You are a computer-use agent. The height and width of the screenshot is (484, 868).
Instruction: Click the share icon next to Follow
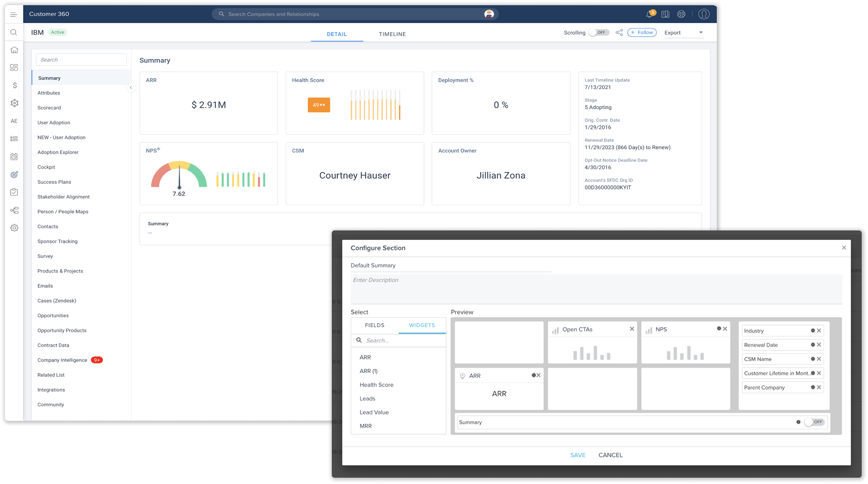619,33
